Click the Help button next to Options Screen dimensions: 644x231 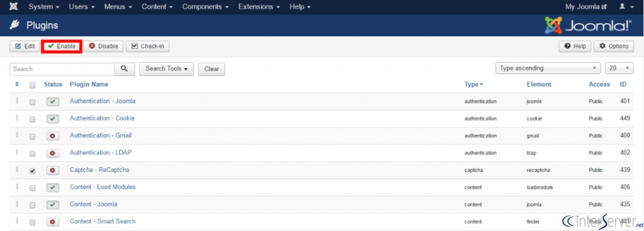[x=575, y=46]
